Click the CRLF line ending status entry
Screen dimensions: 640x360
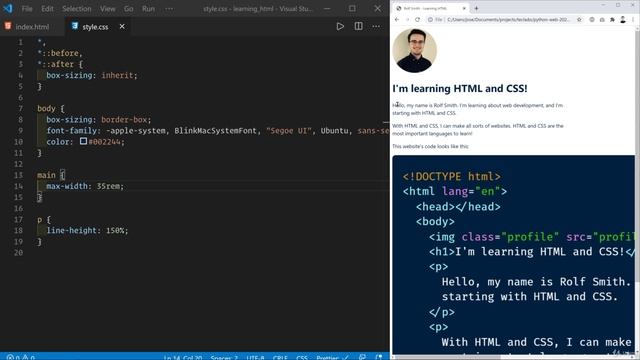coord(280,357)
